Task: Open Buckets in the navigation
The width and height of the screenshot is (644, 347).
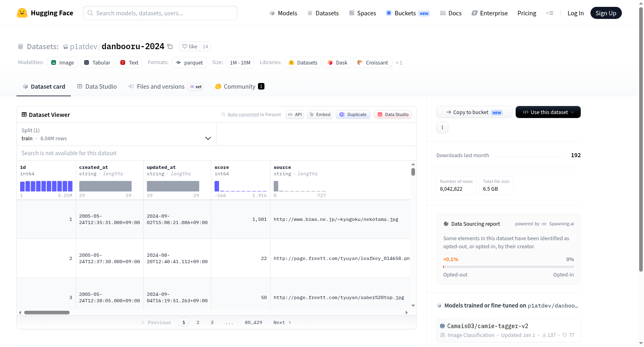Action: 408,13
